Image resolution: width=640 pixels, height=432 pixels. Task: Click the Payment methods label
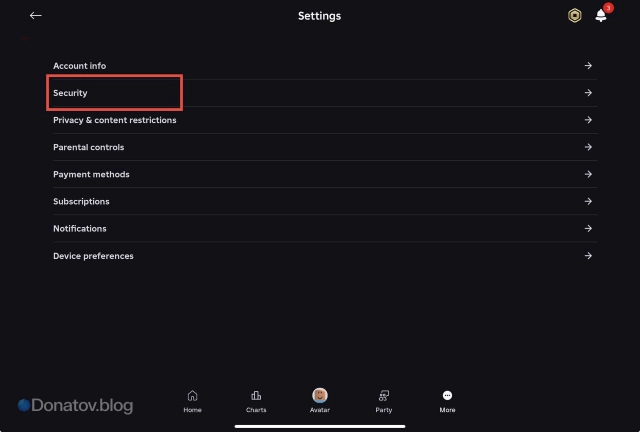point(91,174)
